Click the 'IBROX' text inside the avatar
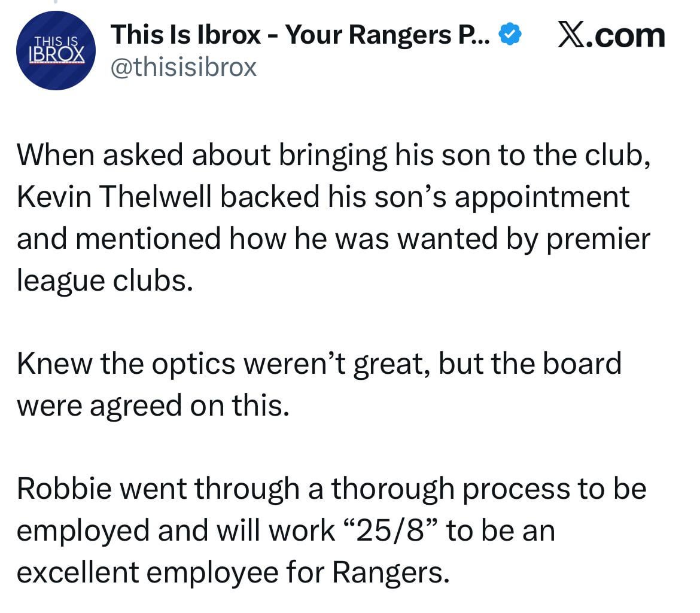Image resolution: width=700 pixels, height=613 pixels. (56, 55)
